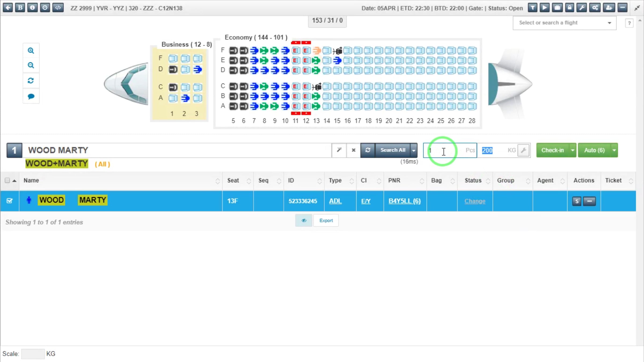644x362 pixels.
Task: Open the flight info icon
Action: pos(32,8)
